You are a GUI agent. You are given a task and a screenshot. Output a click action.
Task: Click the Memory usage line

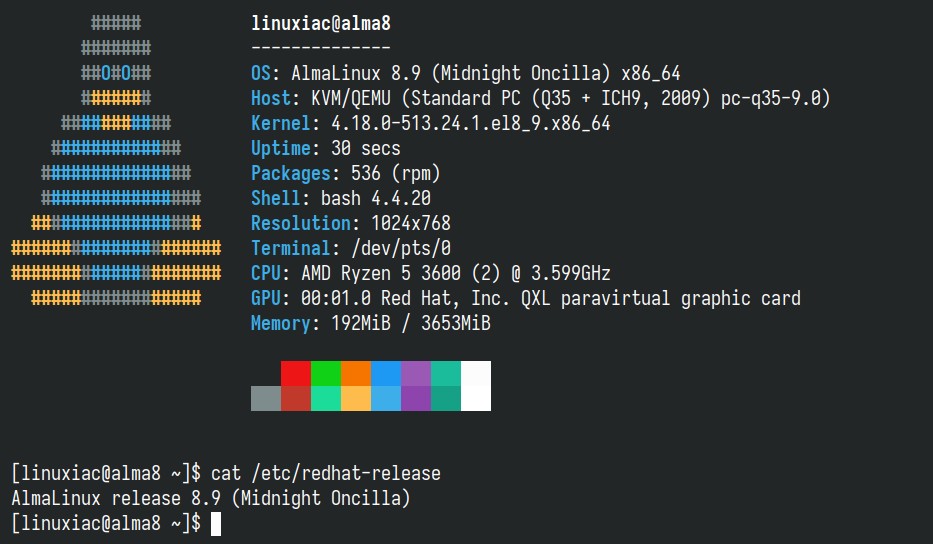371,323
